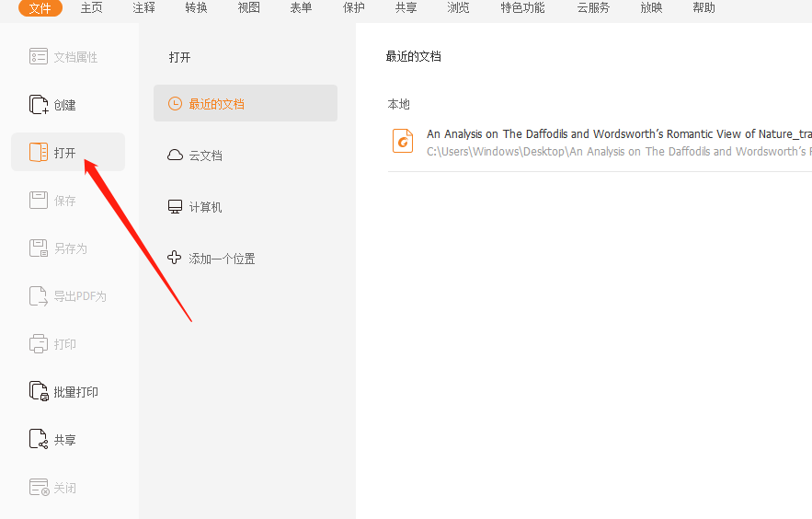Screen dimensions: 812x519
Task: Click the plus icon for 添加一个位置
Action: 175,259
